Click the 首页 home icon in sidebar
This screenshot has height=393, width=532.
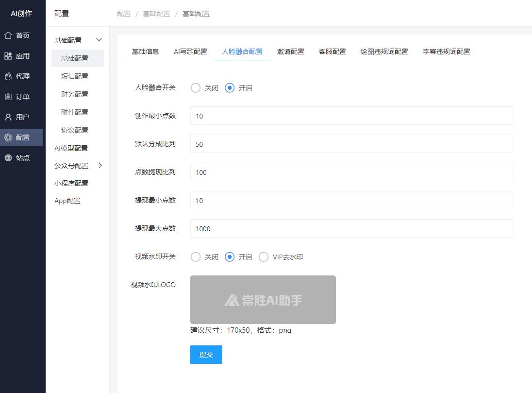click(x=8, y=35)
